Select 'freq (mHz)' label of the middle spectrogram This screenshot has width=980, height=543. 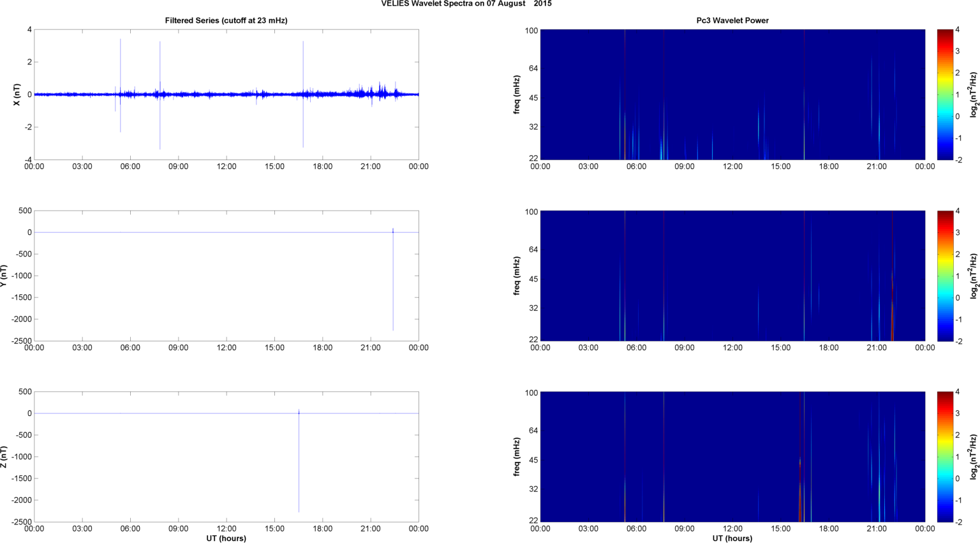(x=517, y=276)
